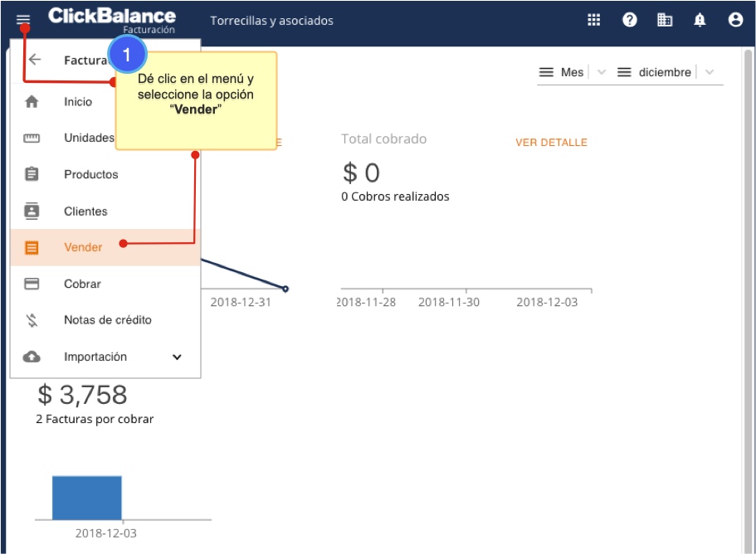
Task: Open the diciembre month dropdown
Action: pos(666,72)
